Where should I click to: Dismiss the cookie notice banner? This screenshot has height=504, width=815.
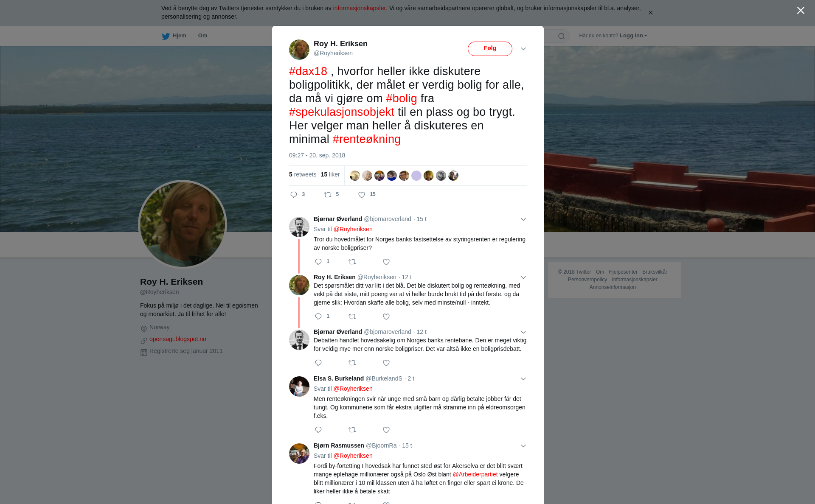pyautogui.click(x=650, y=13)
